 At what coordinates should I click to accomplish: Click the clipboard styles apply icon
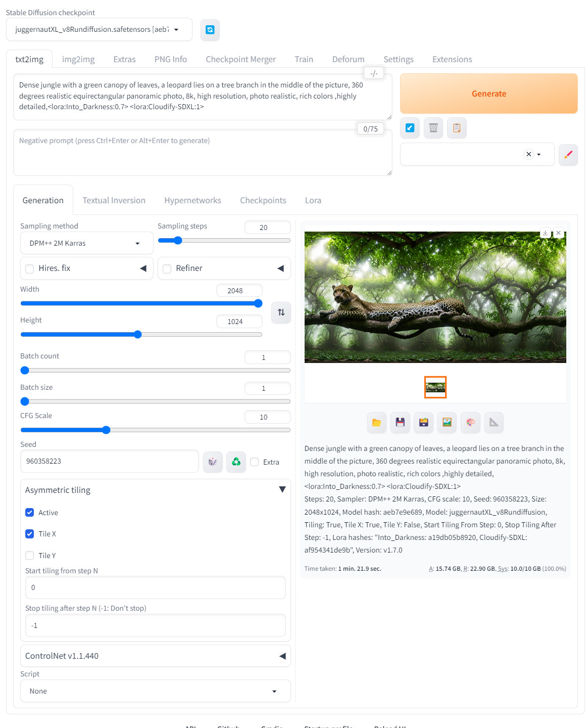coord(456,128)
